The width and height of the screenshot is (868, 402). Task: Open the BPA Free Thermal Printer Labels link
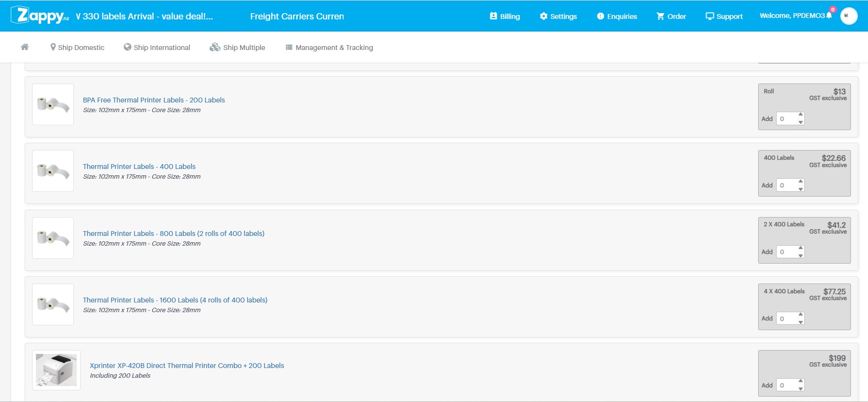[x=154, y=100]
